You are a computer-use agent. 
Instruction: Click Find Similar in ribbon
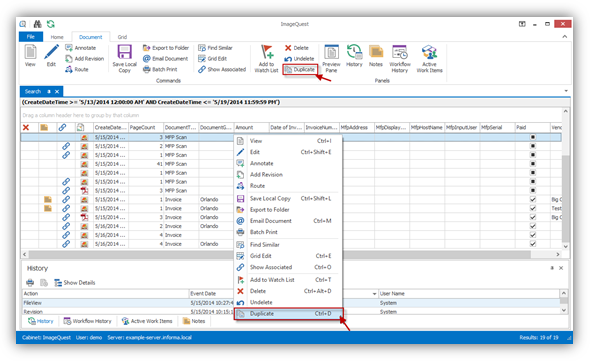(215, 48)
